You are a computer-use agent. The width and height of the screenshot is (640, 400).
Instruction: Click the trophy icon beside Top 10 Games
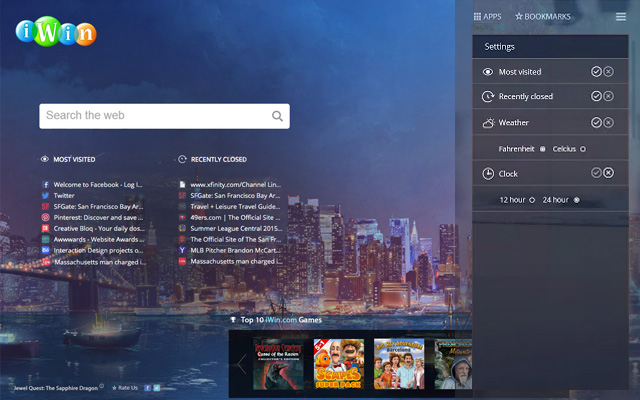233,320
